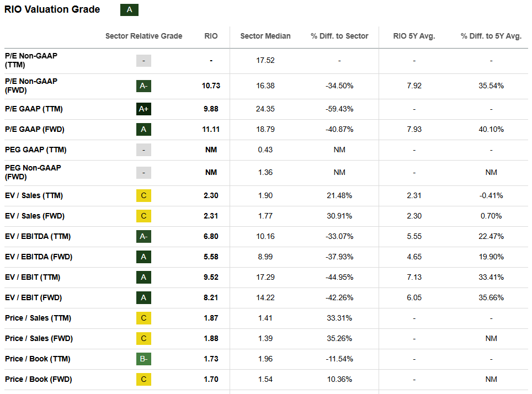
Task: Click the A+ grade badge for P/E GAAP (TTM)
Action: click(143, 109)
